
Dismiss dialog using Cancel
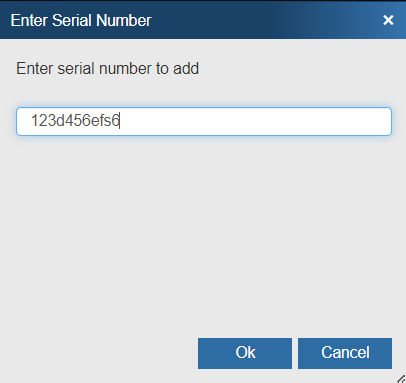coord(345,353)
